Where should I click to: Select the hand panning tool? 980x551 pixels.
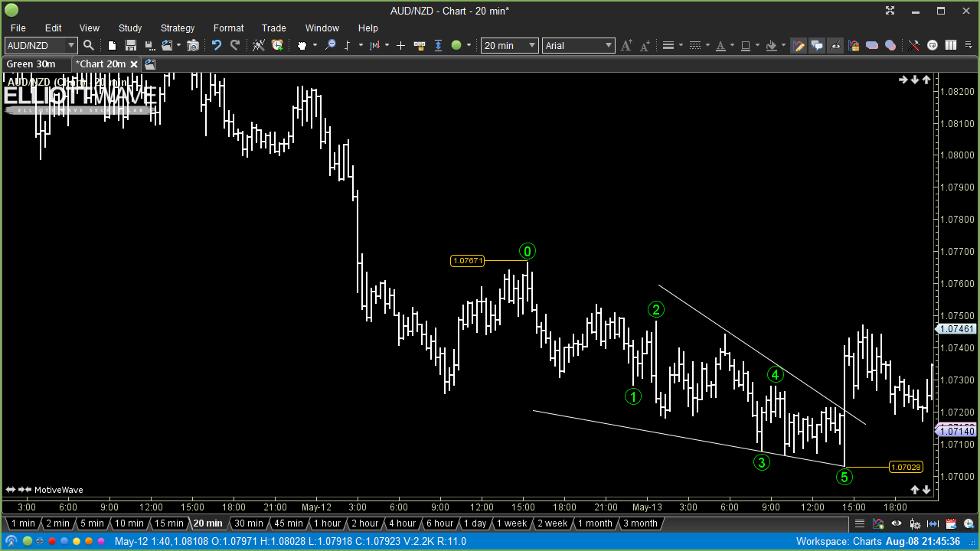tap(301, 45)
